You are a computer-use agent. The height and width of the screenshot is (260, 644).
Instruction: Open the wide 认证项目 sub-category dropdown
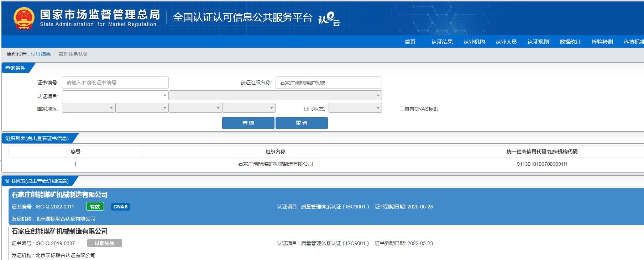point(275,95)
